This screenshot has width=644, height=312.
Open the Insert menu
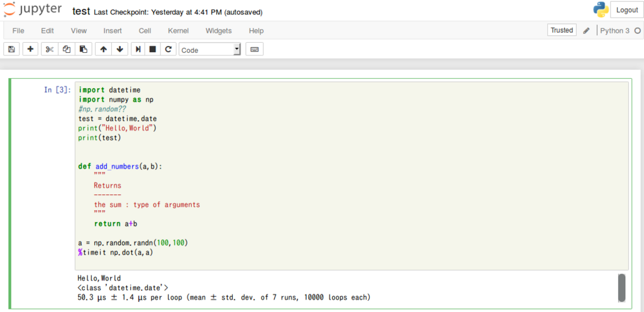point(113,31)
